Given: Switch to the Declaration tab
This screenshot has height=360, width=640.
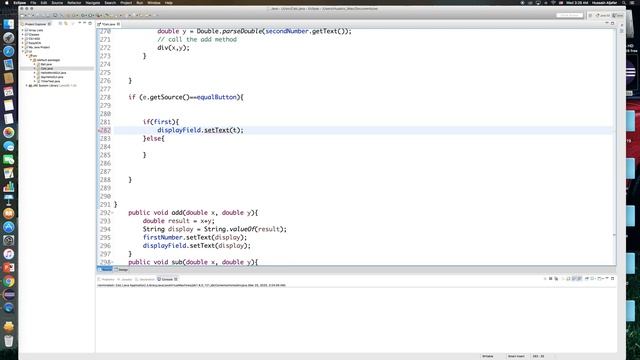Looking at the screenshot, I should coord(145,279).
